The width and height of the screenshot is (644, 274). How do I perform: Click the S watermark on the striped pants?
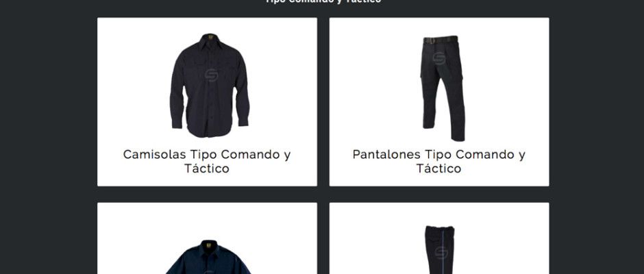click(441, 253)
